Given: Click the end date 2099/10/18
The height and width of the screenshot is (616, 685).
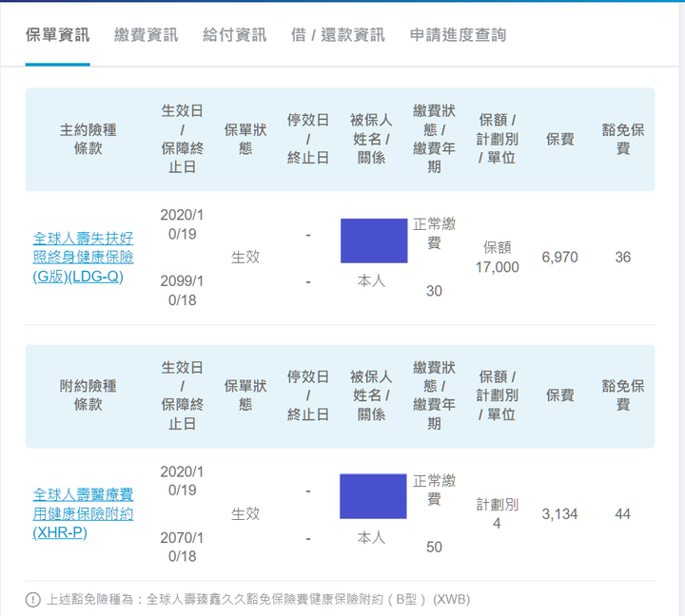Looking at the screenshot, I should 182,291.
